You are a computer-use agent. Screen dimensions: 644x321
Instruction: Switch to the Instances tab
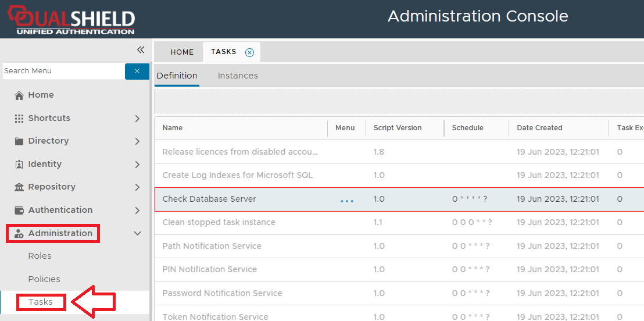click(x=238, y=76)
